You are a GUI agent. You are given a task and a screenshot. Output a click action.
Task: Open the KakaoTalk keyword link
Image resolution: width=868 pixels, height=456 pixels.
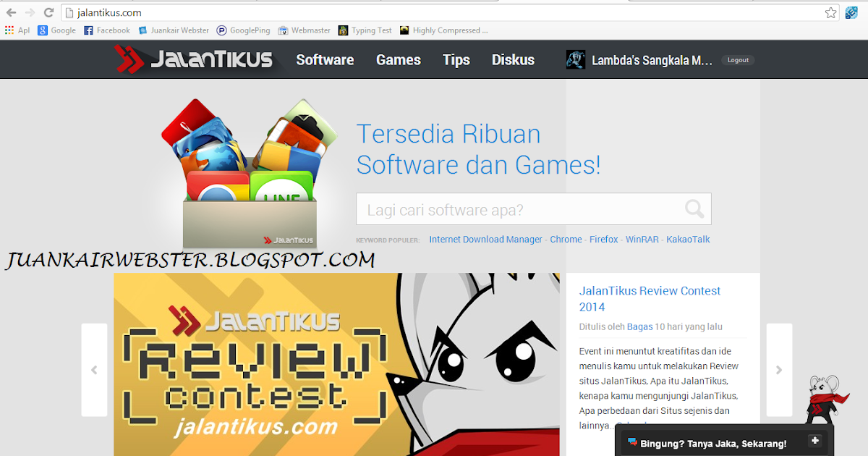coord(689,239)
